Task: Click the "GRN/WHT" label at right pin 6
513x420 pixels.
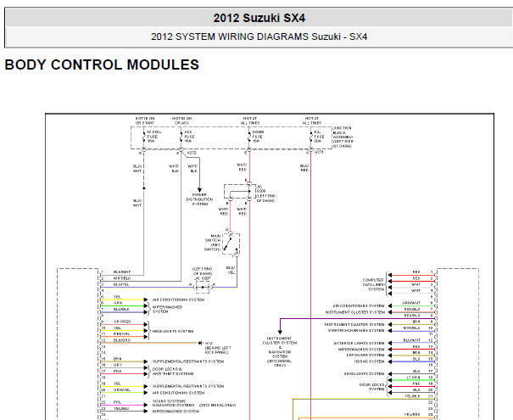Action: click(411, 303)
